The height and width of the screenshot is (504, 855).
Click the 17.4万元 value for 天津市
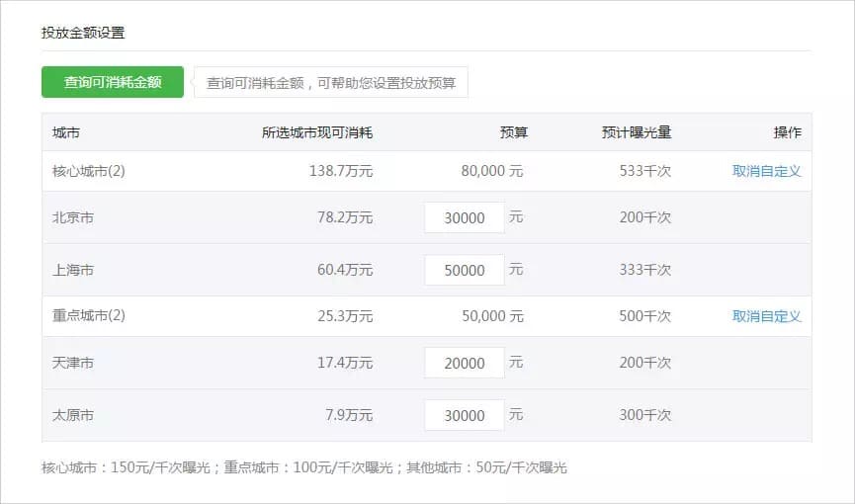pos(345,363)
